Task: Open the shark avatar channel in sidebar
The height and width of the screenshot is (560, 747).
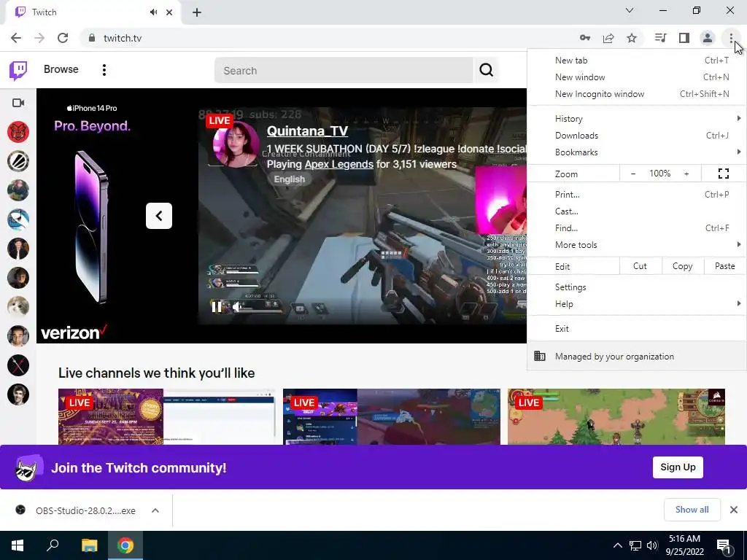Action: click(x=18, y=219)
